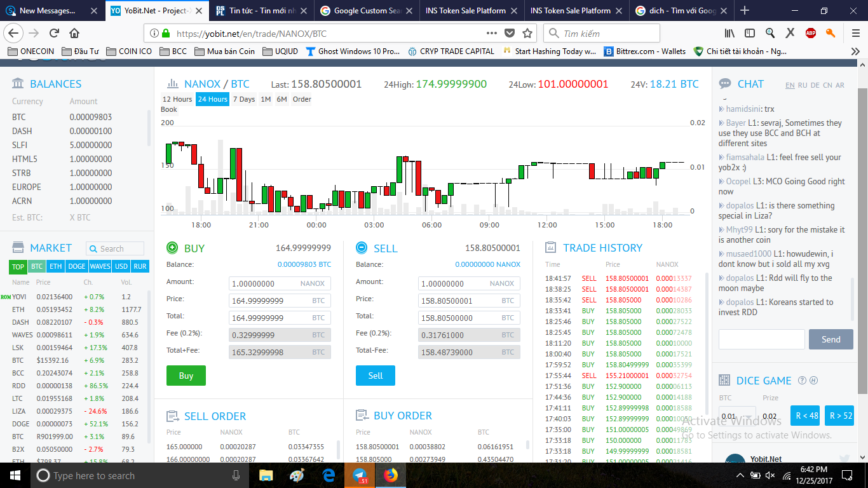868x488 pixels.
Task: Click the question mark icon beside DICE GAME
Action: pos(802,381)
